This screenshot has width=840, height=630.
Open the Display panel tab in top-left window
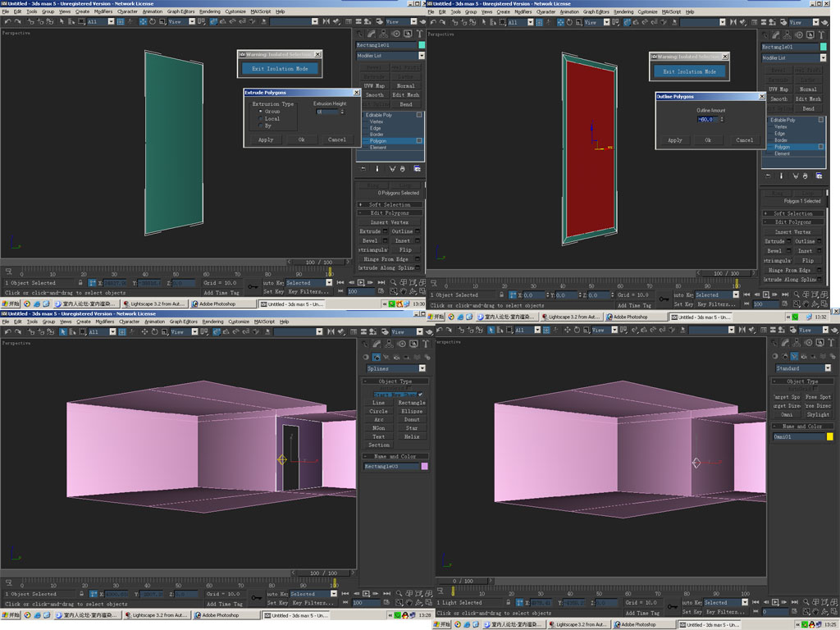point(408,34)
